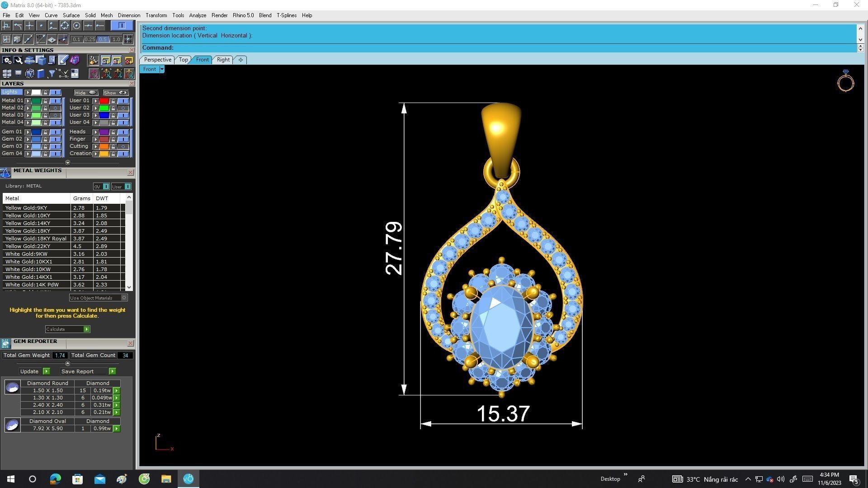The width and height of the screenshot is (868, 488).
Task: Click the Windows Start button
Action: pyautogui.click(x=11, y=479)
